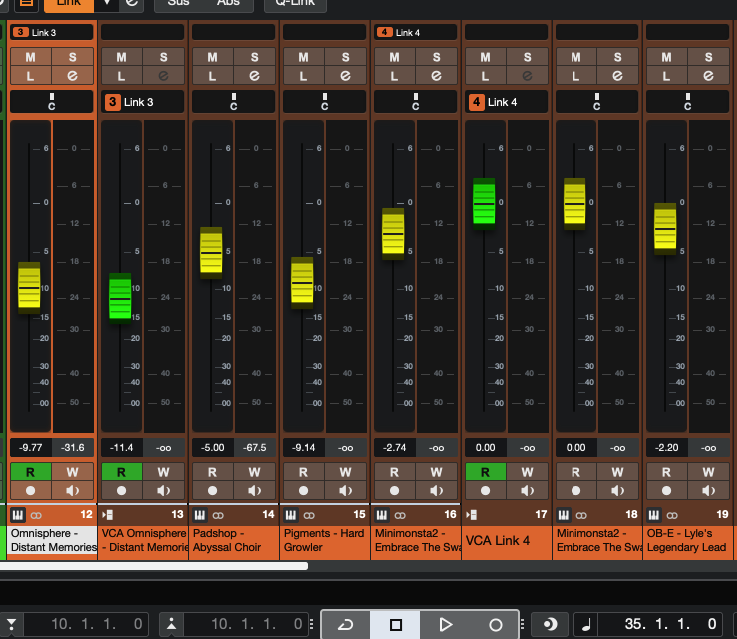This screenshot has height=639, width=737.
Task: Open the Link 4 VCA assignment on channel 17
Action: (507, 102)
